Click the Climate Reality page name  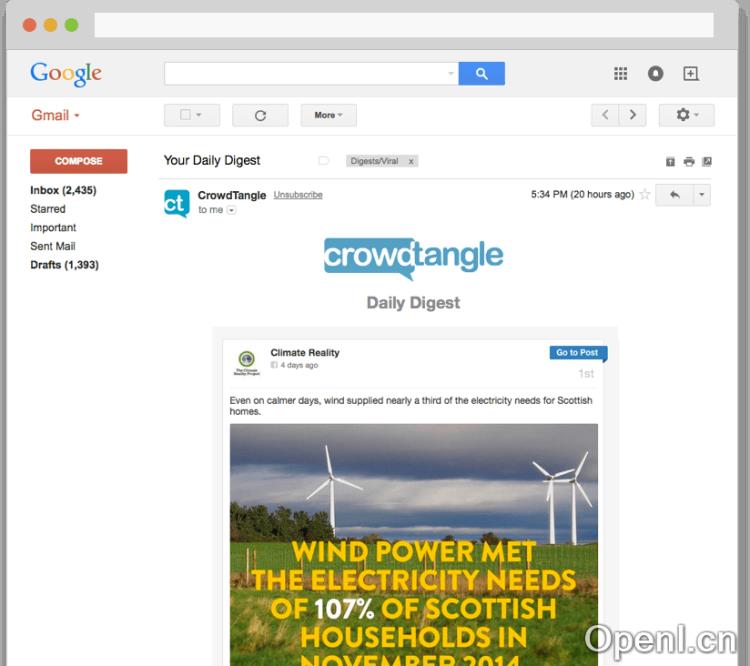pos(305,353)
